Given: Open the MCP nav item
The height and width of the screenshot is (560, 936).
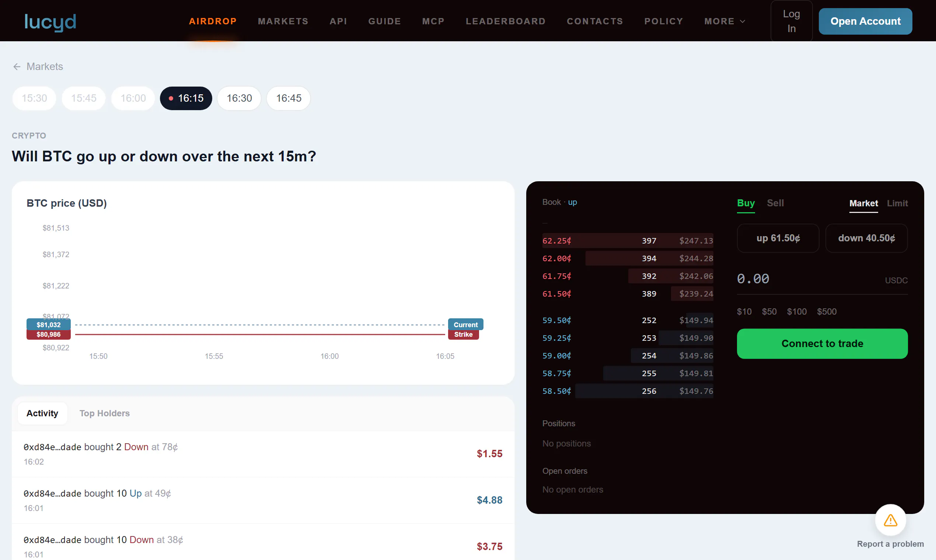Looking at the screenshot, I should click(433, 21).
